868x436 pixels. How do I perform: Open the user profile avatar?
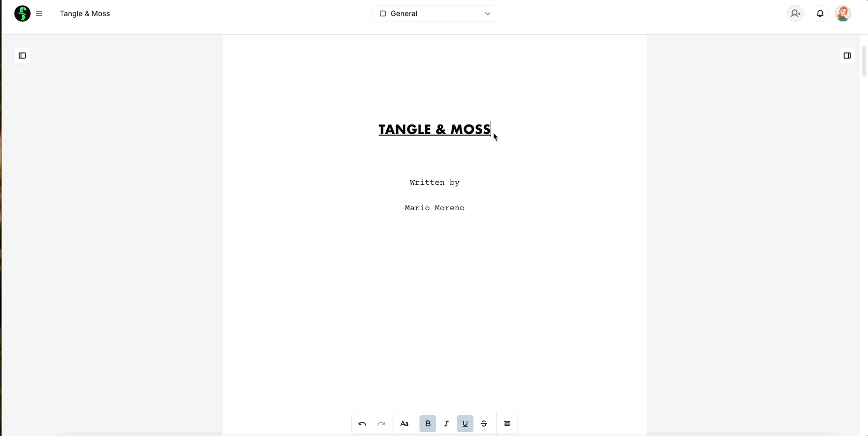(x=843, y=13)
